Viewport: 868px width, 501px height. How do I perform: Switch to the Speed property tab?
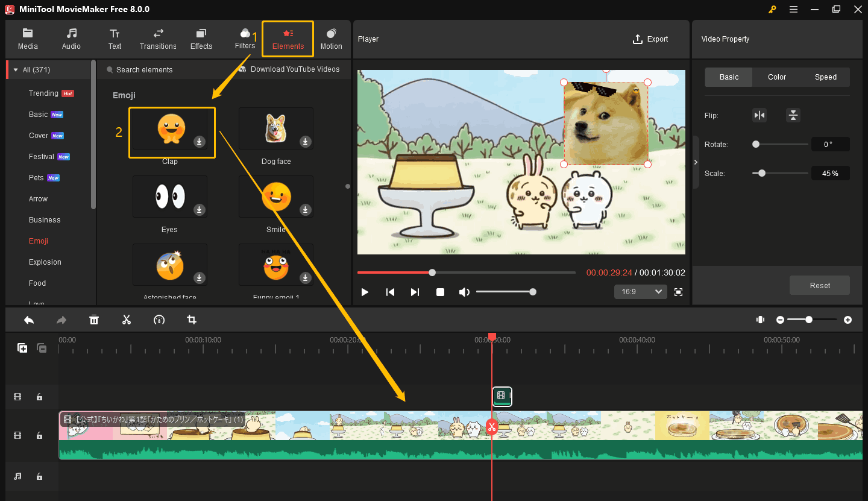[x=825, y=77]
